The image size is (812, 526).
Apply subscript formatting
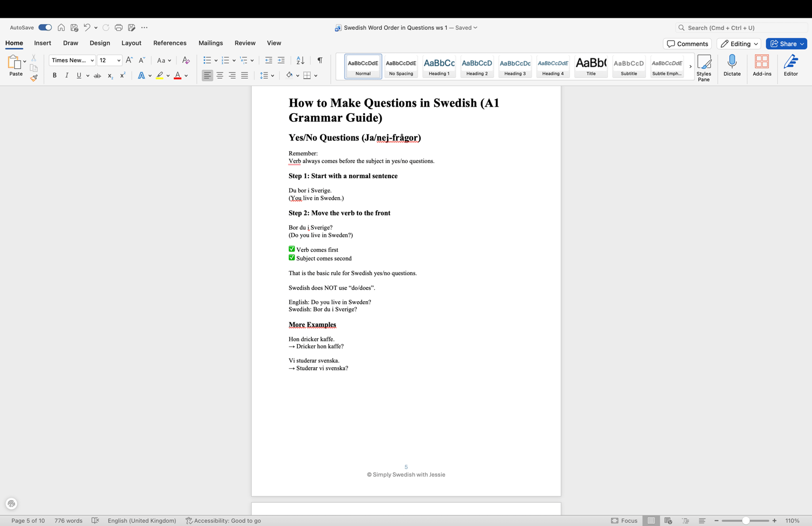(x=110, y=76)
